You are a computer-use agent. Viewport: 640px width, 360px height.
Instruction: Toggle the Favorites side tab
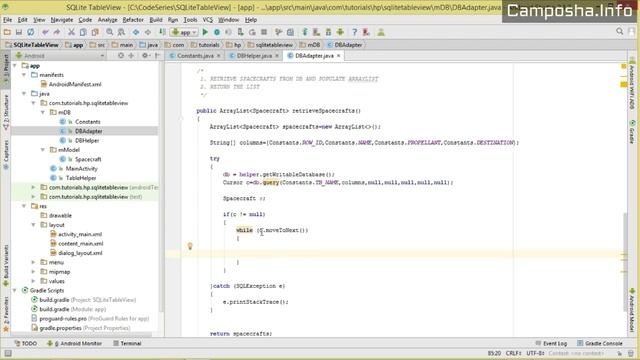coord(6,313)
